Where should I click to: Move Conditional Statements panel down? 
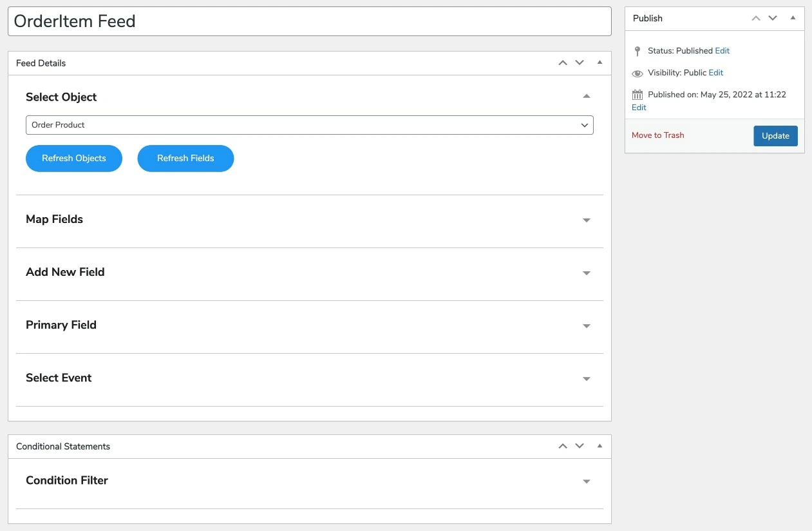pyautogui.click(x=580, y=447)
